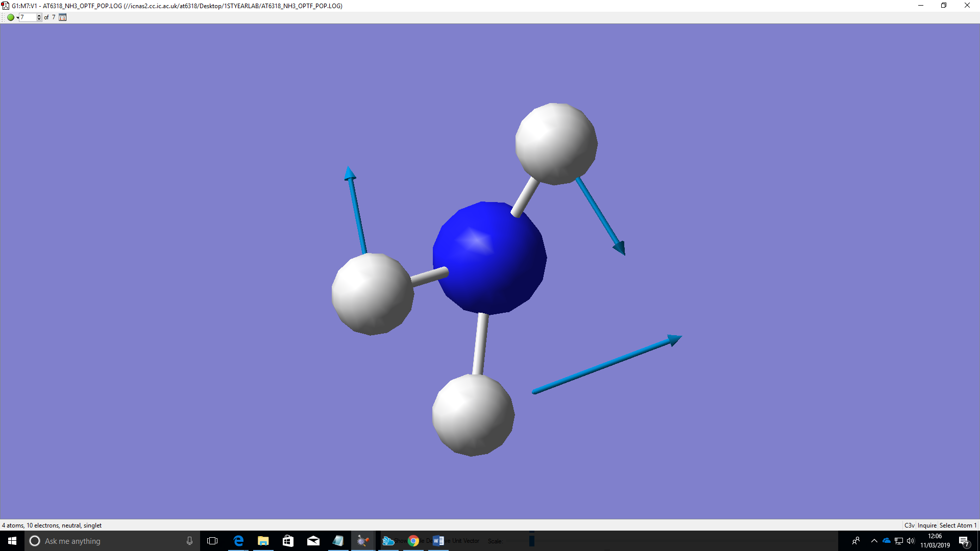The width and height of the screenshot is (980, 551).
Task: Click the C3v point group label
Action: [909, 525]
